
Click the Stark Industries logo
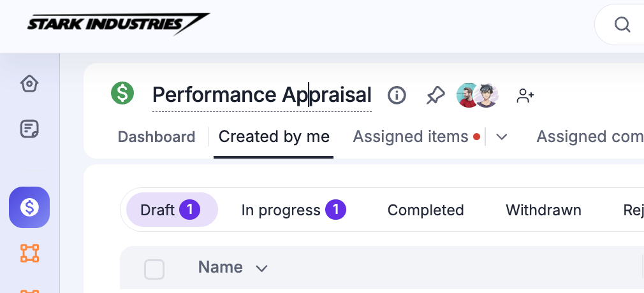coord(118,24)
